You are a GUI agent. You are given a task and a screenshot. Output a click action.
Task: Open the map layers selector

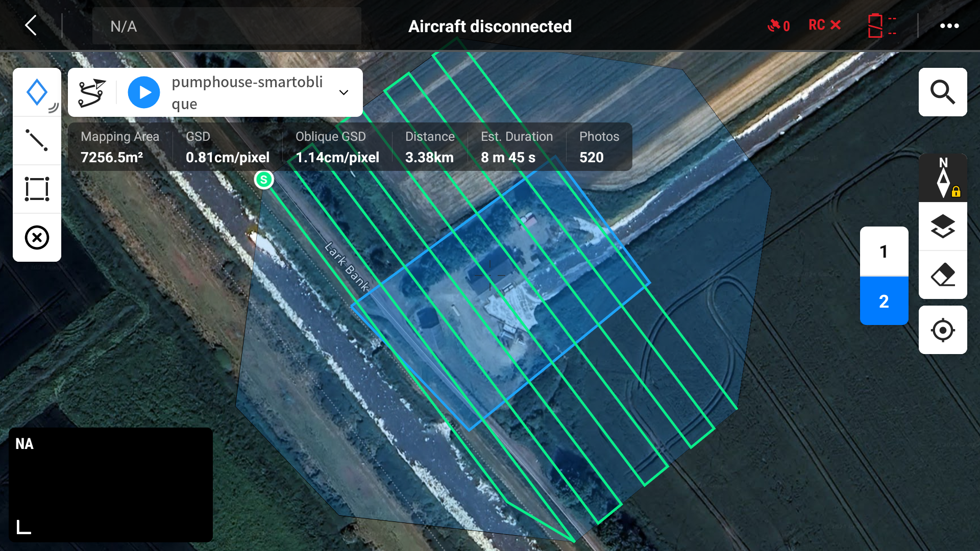942,226
